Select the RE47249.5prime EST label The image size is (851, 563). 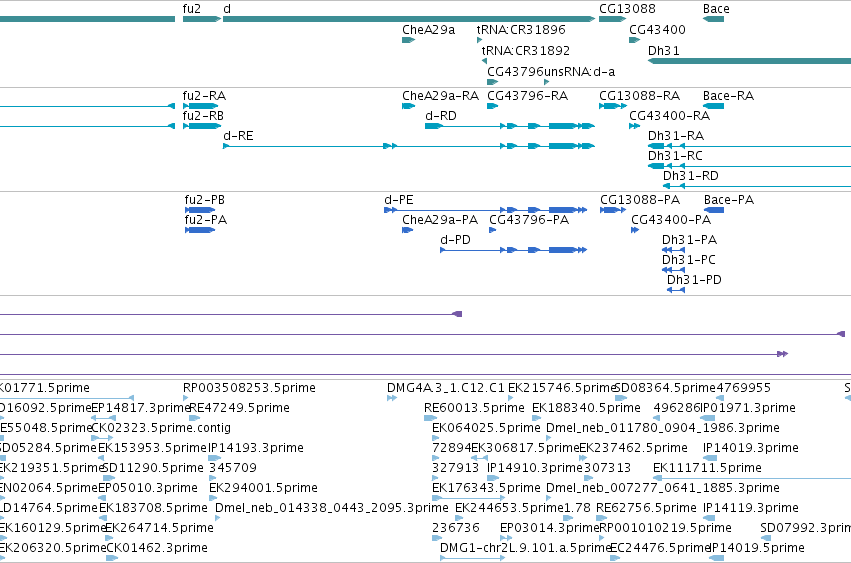239,408
